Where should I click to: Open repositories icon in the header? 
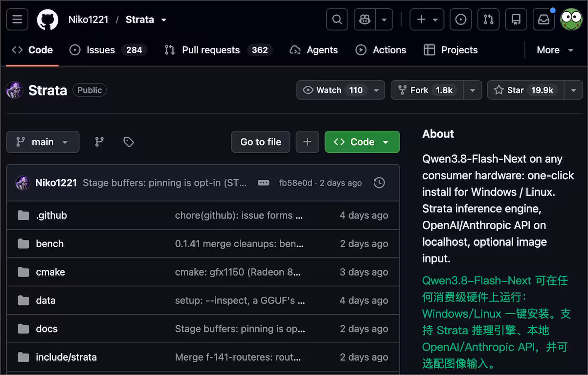pos(516,20)
